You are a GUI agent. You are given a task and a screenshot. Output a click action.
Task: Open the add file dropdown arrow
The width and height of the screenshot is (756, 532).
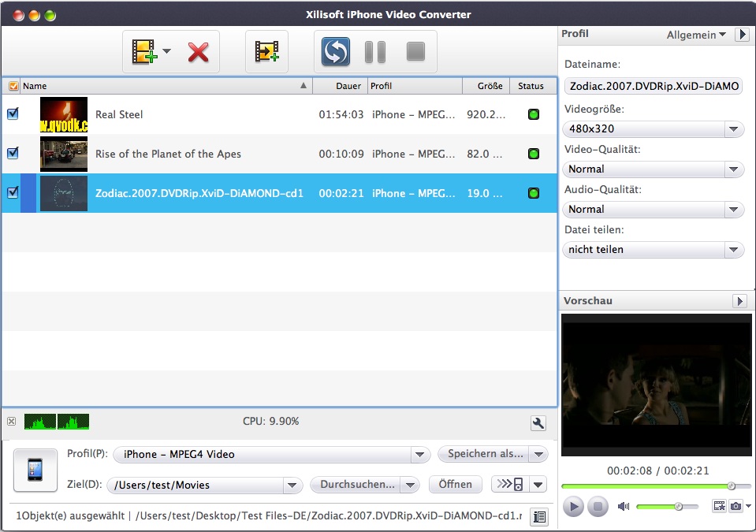(x=167, y=51)
